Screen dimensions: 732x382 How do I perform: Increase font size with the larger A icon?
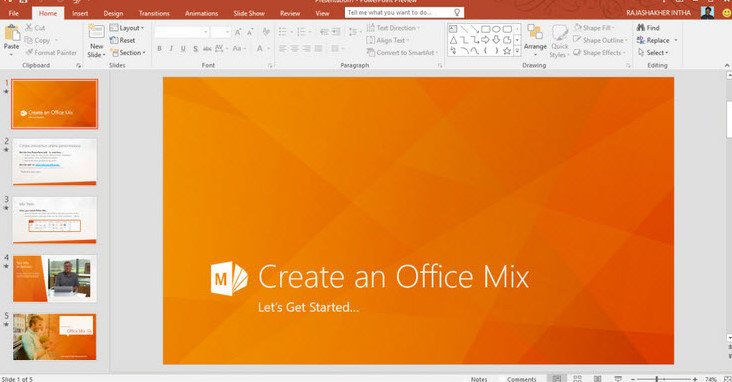238,32
